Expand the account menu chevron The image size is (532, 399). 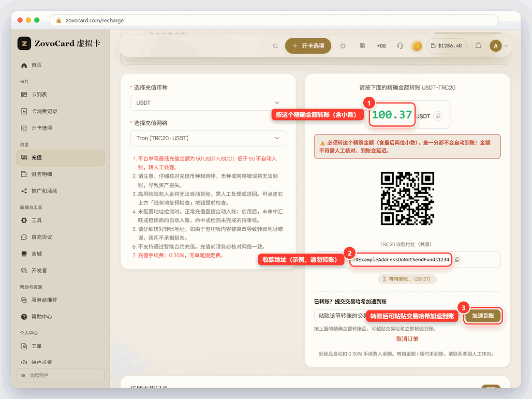pos(506,46)
